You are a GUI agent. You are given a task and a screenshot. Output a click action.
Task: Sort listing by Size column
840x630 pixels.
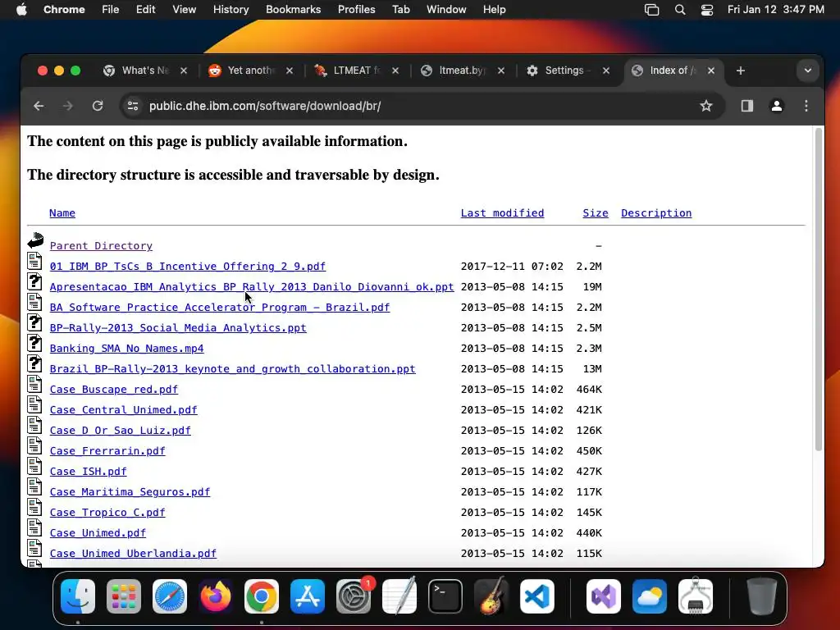[596, 213]
